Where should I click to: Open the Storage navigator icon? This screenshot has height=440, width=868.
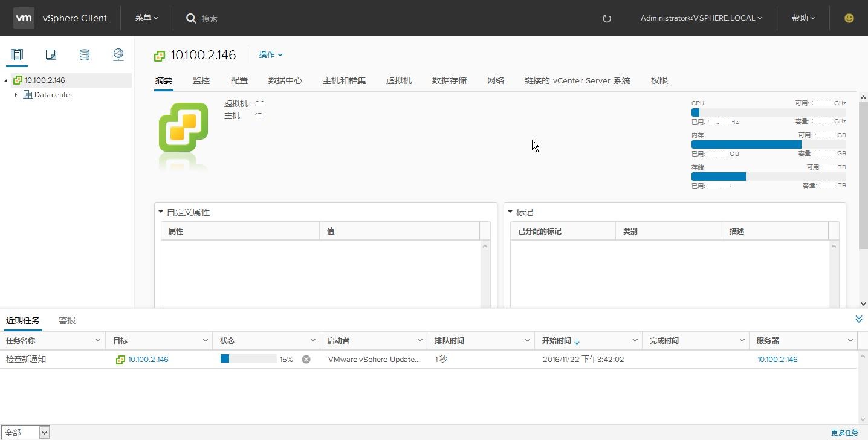(x=85, y=55)
